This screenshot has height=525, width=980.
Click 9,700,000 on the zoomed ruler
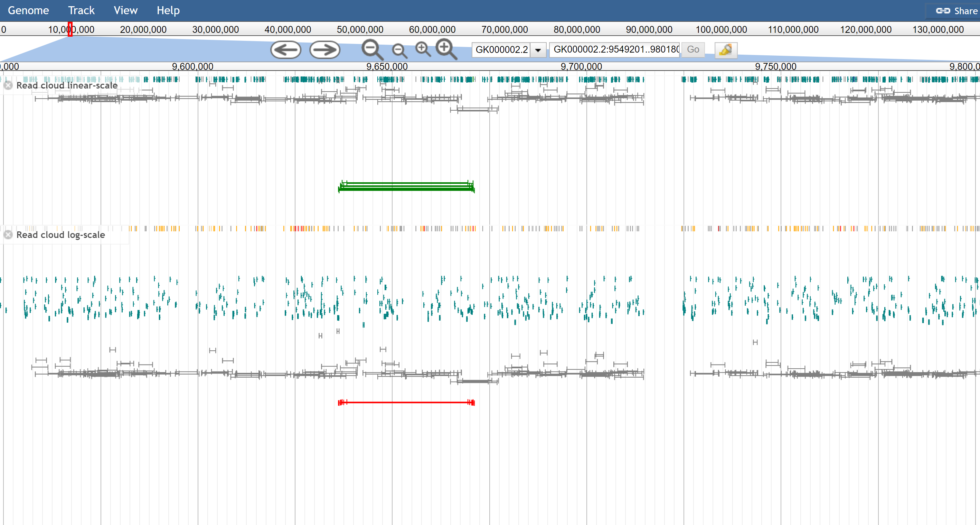[x=581, y=66]
